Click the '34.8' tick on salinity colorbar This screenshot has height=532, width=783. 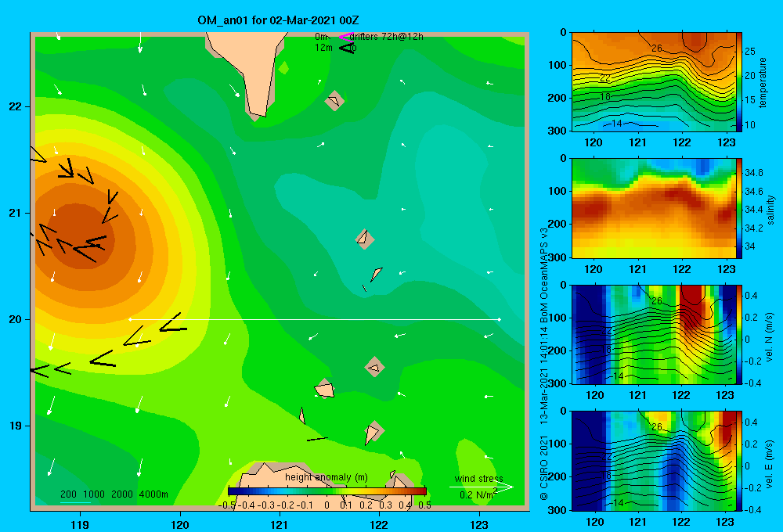coord(753,173)
